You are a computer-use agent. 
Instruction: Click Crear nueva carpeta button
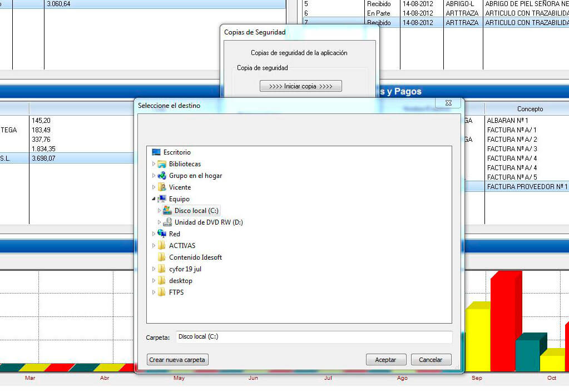[177, 360]
